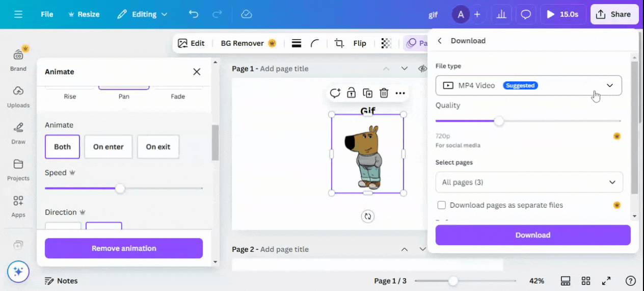Expand the Editing mode dropdown

(142, 14)
